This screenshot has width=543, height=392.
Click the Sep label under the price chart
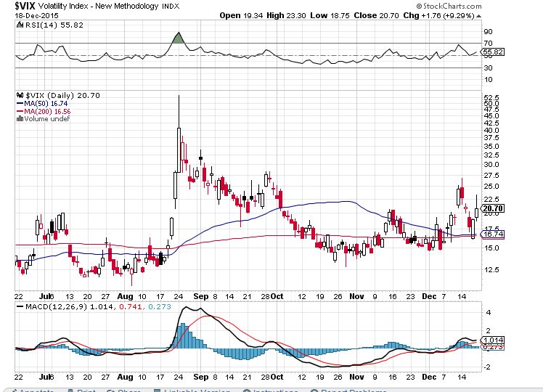(201, 296)
